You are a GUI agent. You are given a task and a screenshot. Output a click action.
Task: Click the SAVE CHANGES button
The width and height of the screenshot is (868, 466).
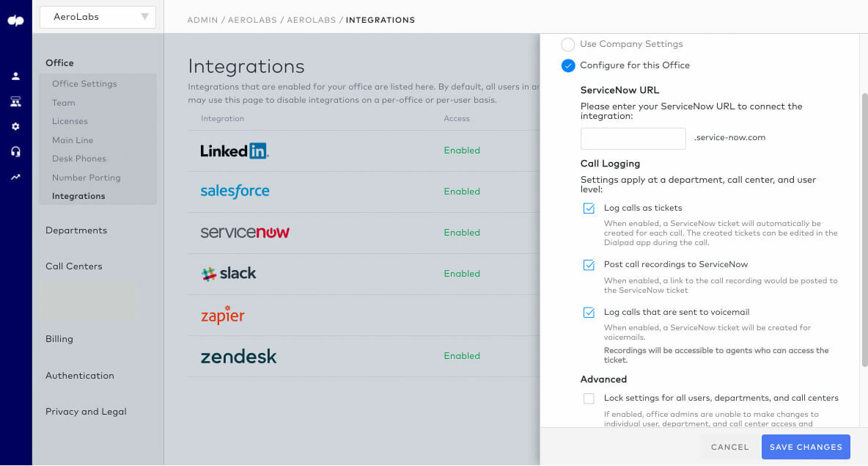coord(806,447)
